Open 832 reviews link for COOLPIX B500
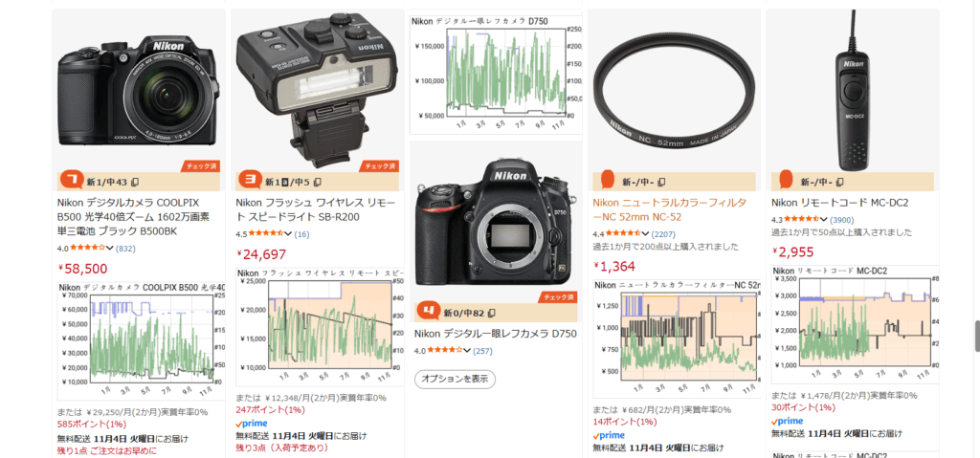 125,249
